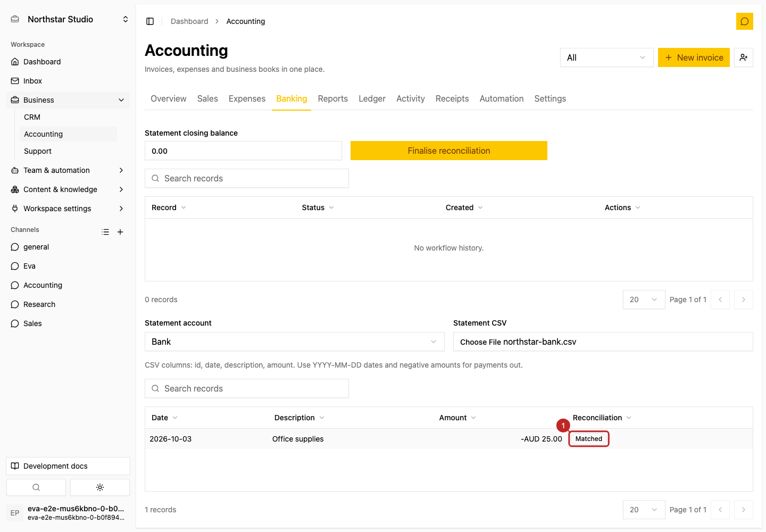
Task: Add a new channel with plus icon
Action: (120, 232)
